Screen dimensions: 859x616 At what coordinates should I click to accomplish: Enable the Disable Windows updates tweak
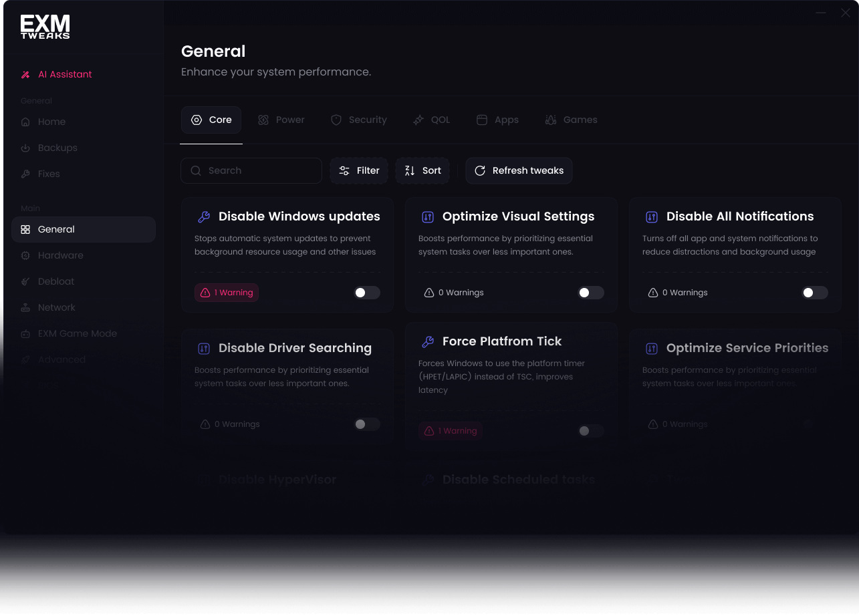point(366,293)
